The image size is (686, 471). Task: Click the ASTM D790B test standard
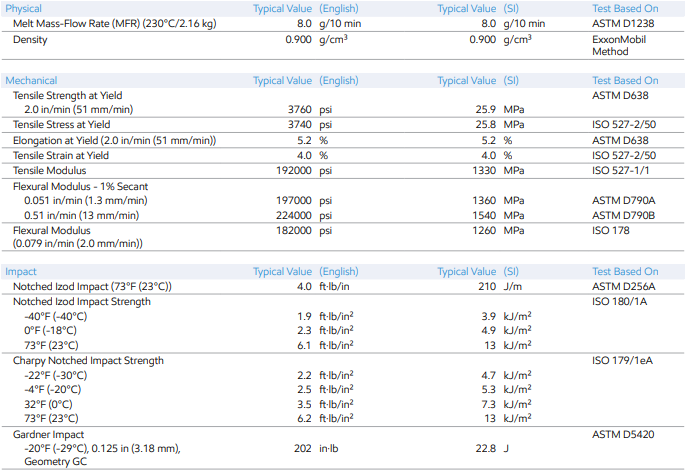point(624,214)
